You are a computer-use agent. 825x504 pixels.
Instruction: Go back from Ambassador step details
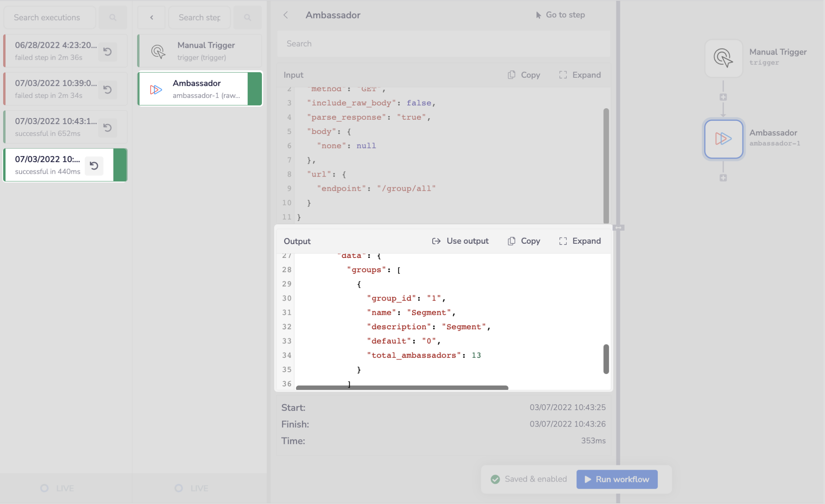pos(286,15)
